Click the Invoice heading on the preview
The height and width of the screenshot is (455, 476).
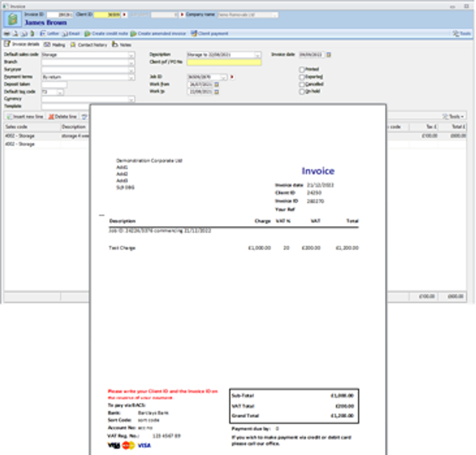318,171
